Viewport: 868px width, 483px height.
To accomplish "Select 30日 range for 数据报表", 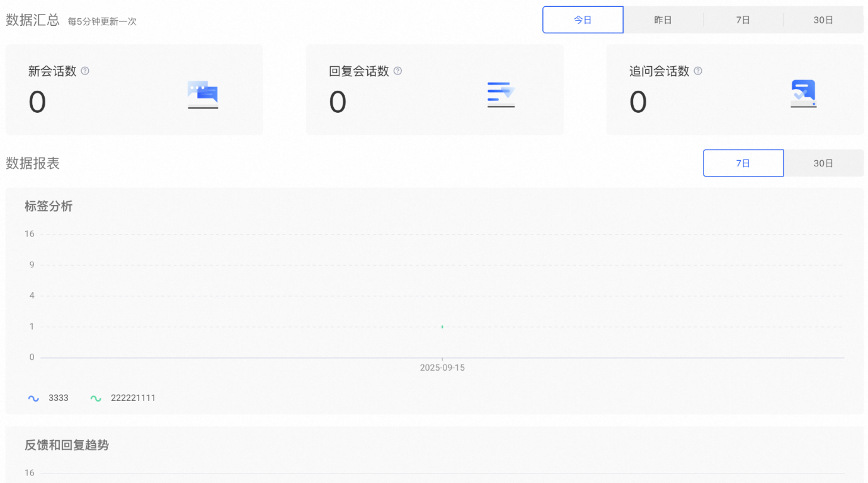I will (823, 163).
